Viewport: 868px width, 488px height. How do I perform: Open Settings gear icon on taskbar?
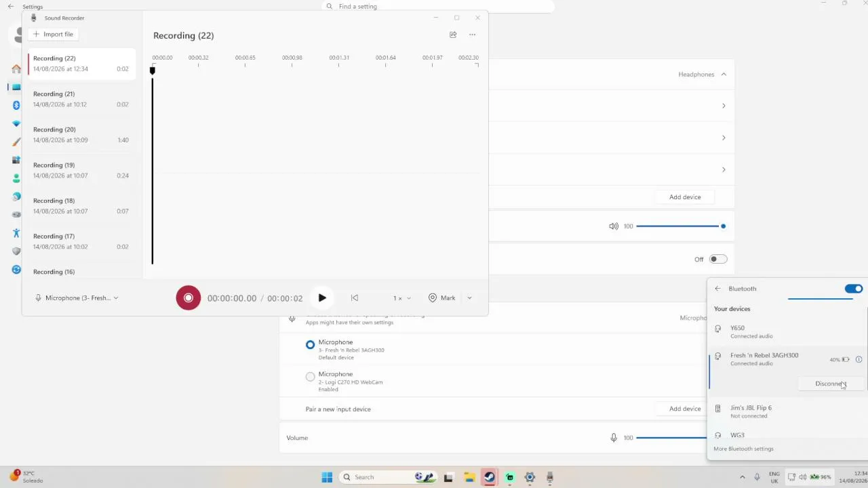coord(530,477)
